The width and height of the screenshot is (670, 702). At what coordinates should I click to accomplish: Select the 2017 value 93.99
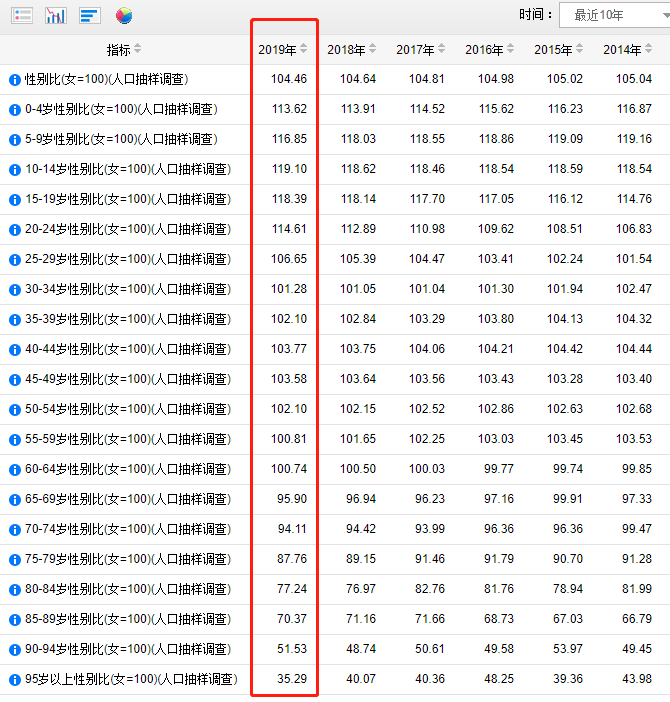[430, 529]
